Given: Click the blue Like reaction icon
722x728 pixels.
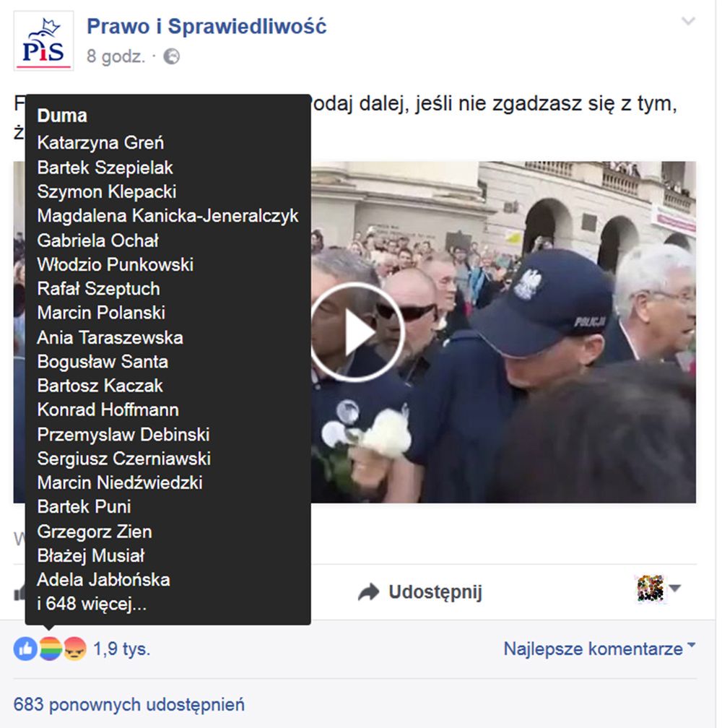Looking at the screenshot, I should 25,649.
